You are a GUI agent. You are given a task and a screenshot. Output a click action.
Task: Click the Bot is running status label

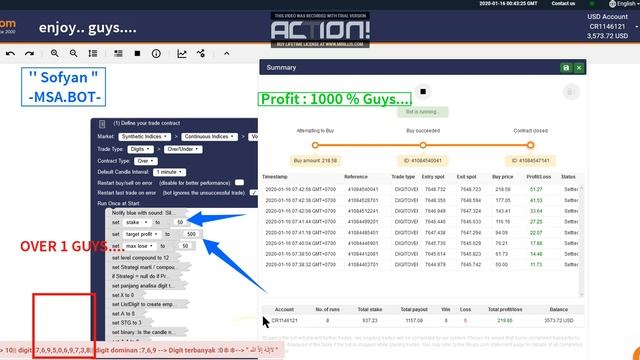(422, 111)
